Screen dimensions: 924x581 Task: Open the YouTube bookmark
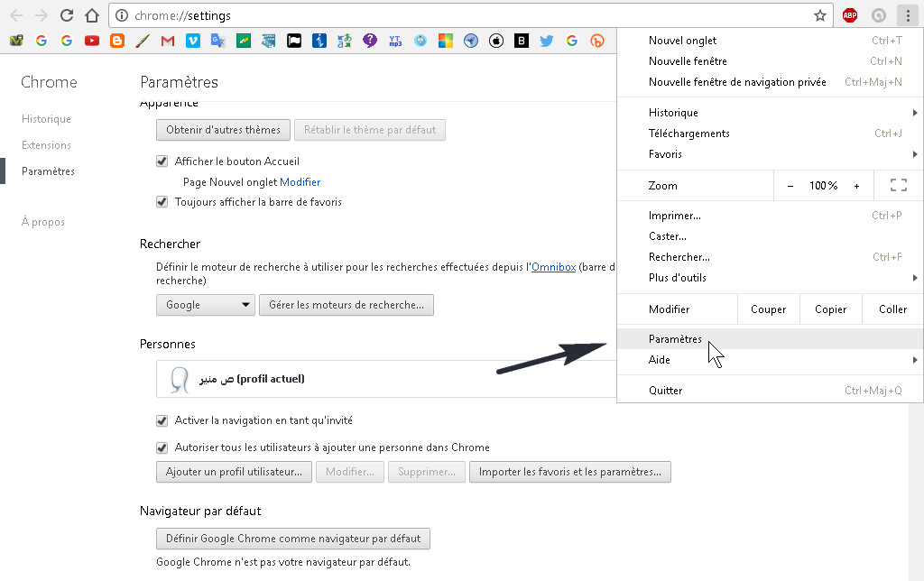coord(92,41)
